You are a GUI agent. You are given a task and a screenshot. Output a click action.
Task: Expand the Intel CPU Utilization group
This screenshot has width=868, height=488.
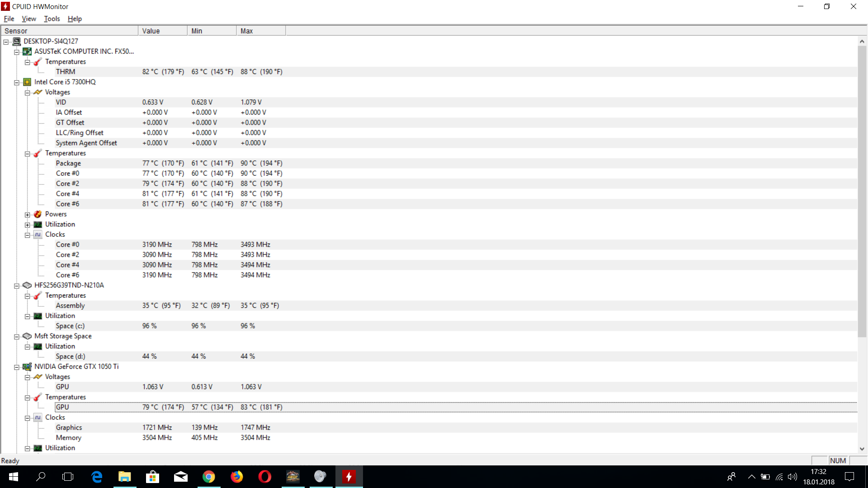(x=28, y=225)
